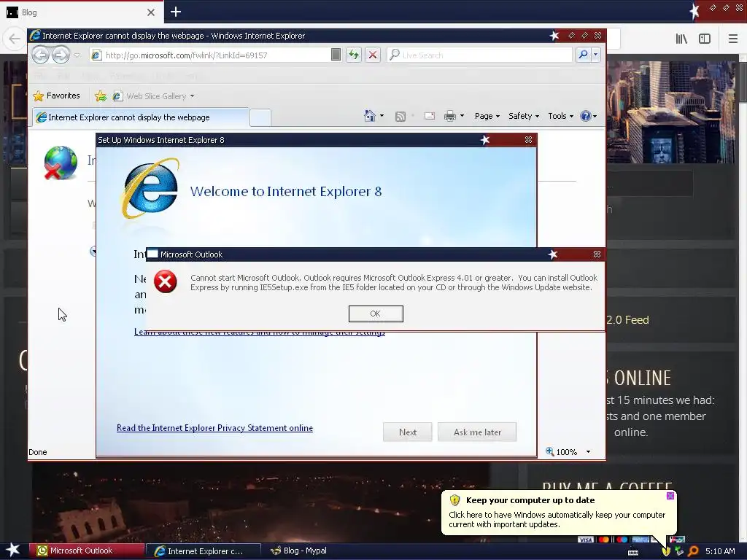The height and width of the screenshot is (560, 747).
Task: Open the Favorites center button
Action: (56, 96)
